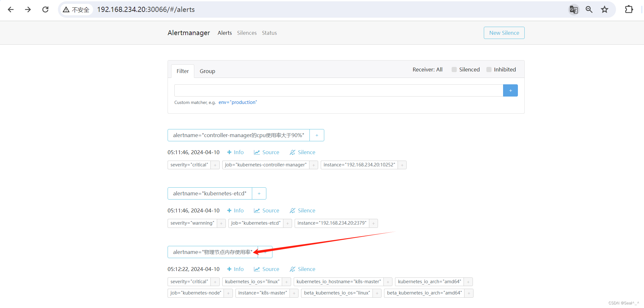Open Source for the controller-manager alert

pyautogui.click(x=266, y=152)
